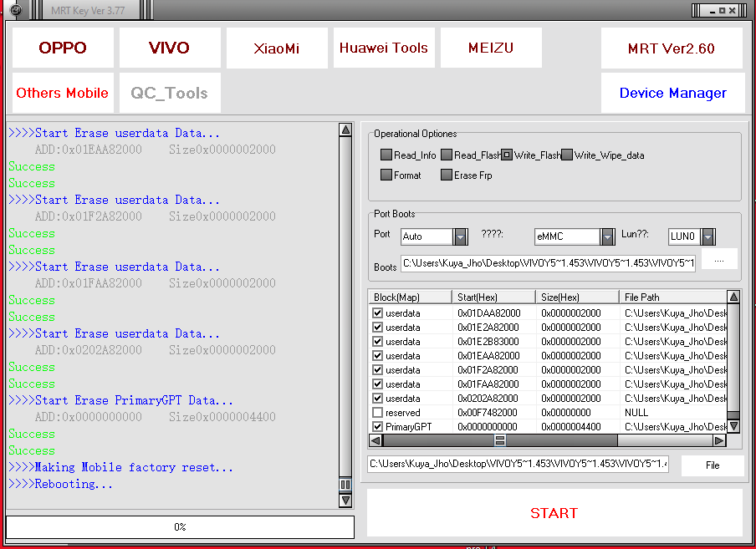Check the reserved partition checkbox
The image size is (756, 549).
(x=377, y=413)
